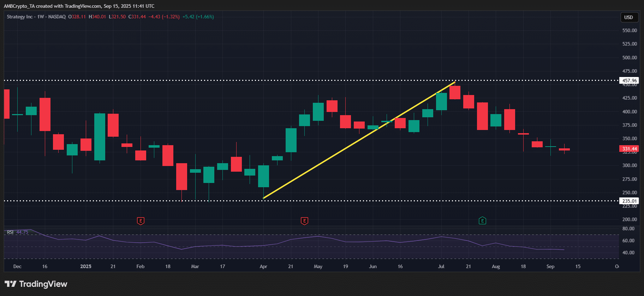Click the 250.00 price axis label
644x296 pixels.
point(630,193)
